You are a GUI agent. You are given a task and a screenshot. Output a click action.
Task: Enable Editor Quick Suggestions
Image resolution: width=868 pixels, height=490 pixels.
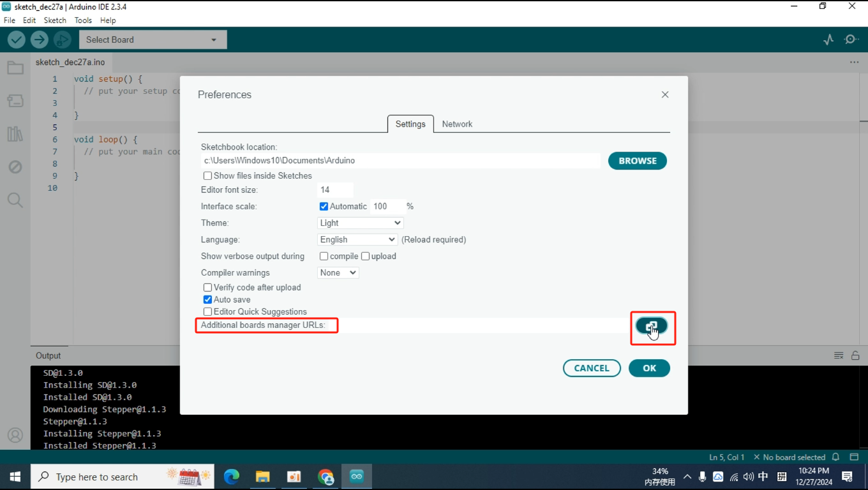coord(207,311)
